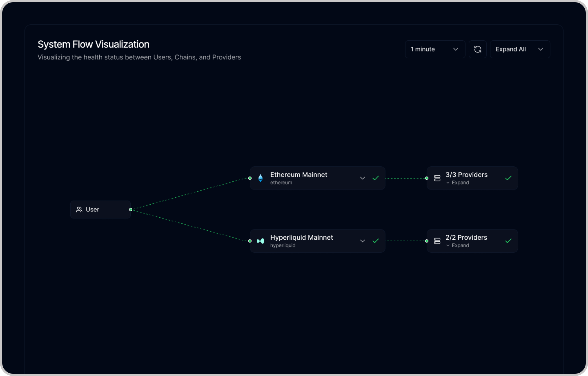Click the User node output connector dot
The width and height of the screenshot is (588, 376).
(x=131, y=210)
